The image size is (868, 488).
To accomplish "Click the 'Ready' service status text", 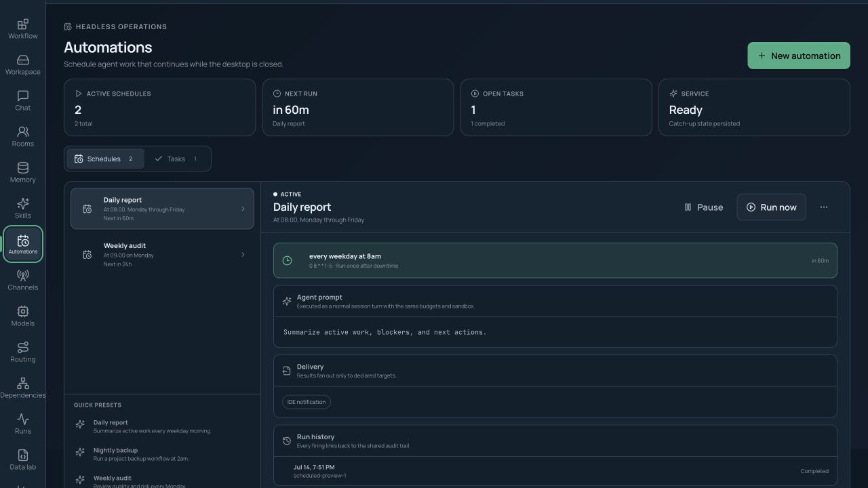I will pos(686,110).
